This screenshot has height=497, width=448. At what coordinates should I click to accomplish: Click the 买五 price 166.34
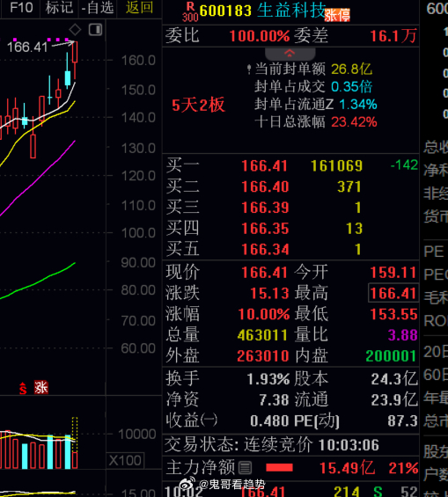(x=265, y=250)
